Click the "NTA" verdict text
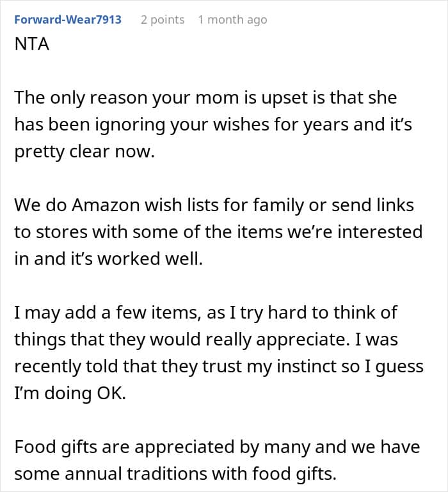This screenshot has height=492, width=448. pos(31,47)
